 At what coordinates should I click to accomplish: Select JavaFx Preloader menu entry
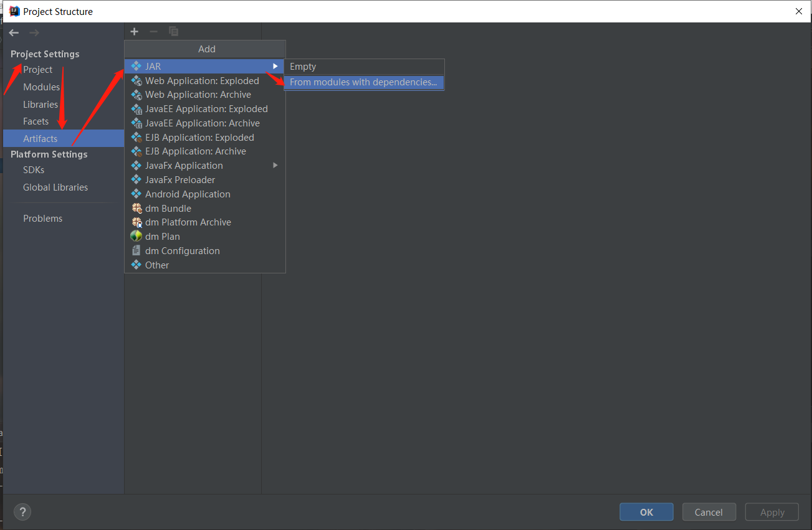[205, 180]
